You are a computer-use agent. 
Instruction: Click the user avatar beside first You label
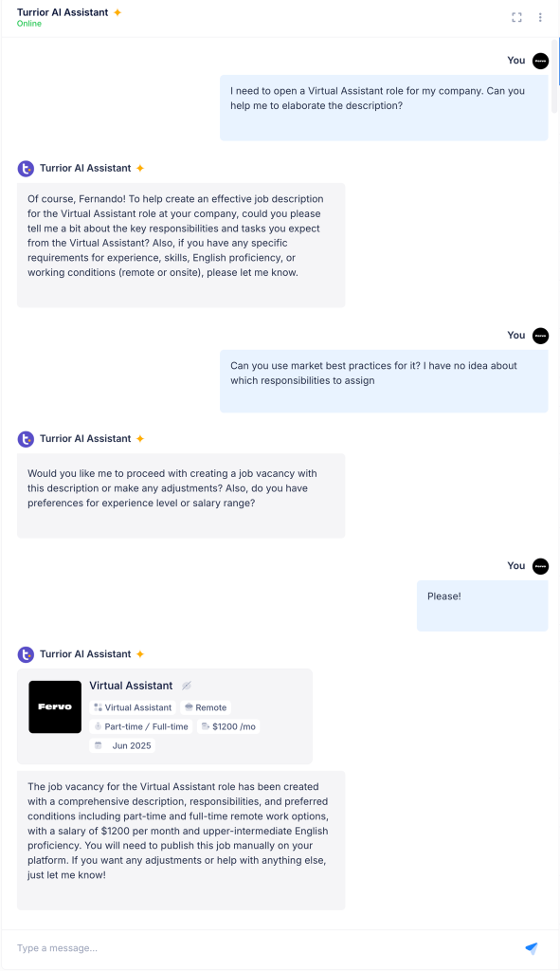tap(540, 61)
